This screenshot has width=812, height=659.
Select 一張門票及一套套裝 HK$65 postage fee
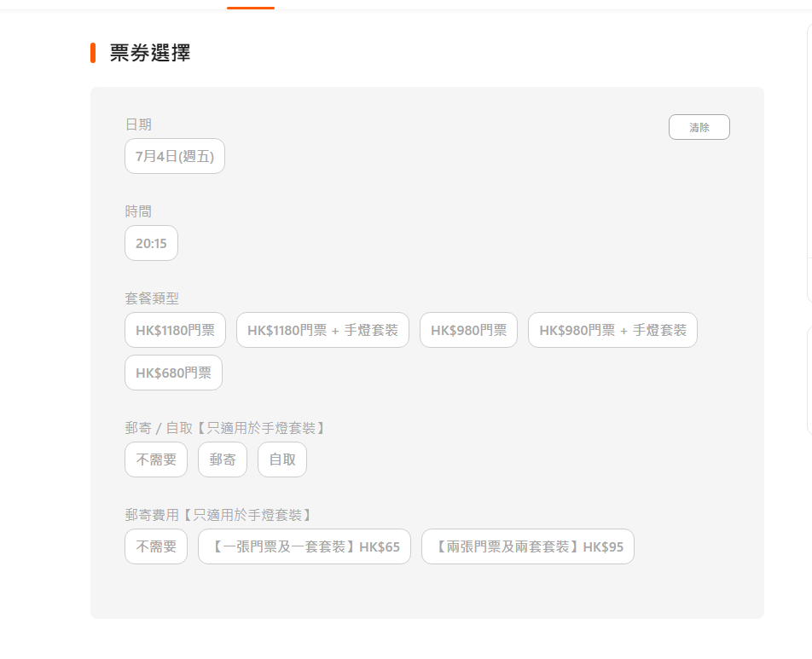[x=304, y=546]
